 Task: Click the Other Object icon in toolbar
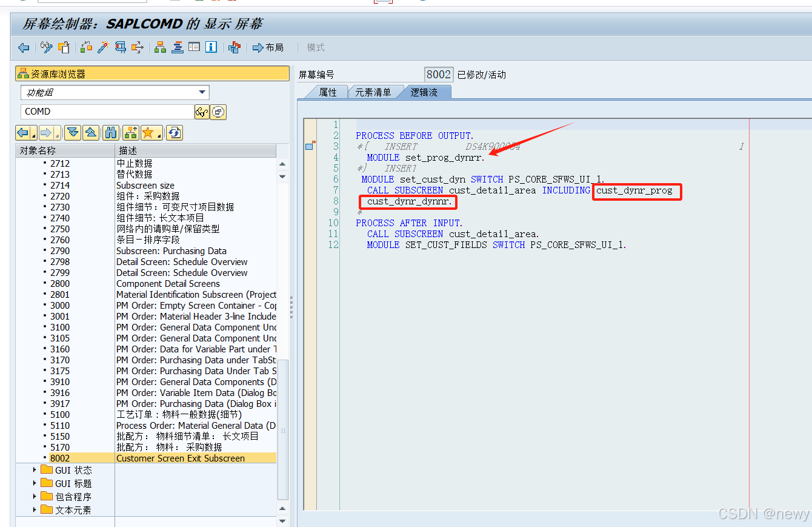coord(64,47)
